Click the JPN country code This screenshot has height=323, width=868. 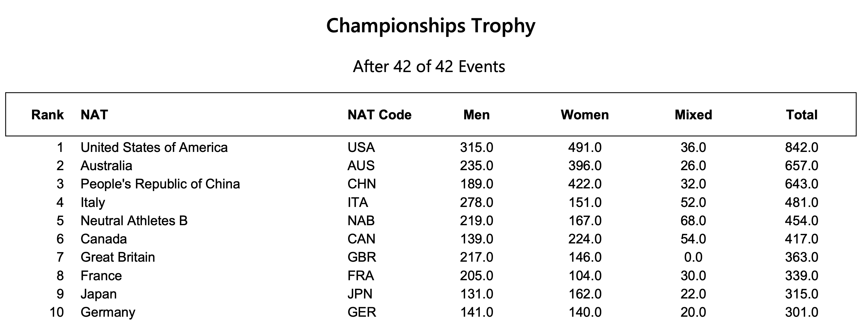(x=360, y=294)
